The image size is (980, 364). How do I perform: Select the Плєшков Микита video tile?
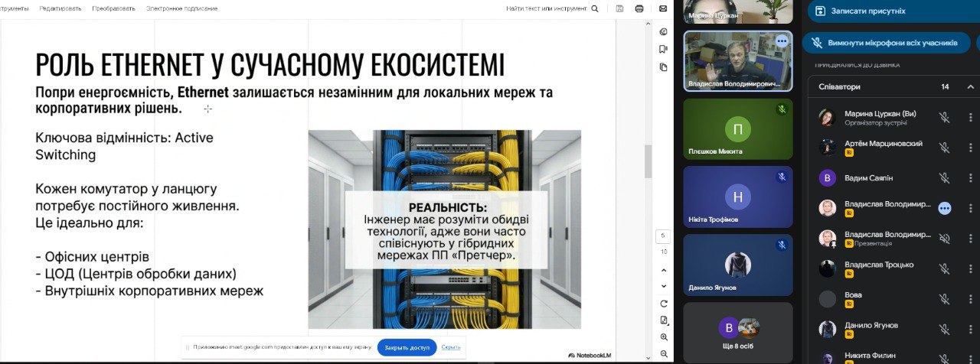(x=737, y=128)
